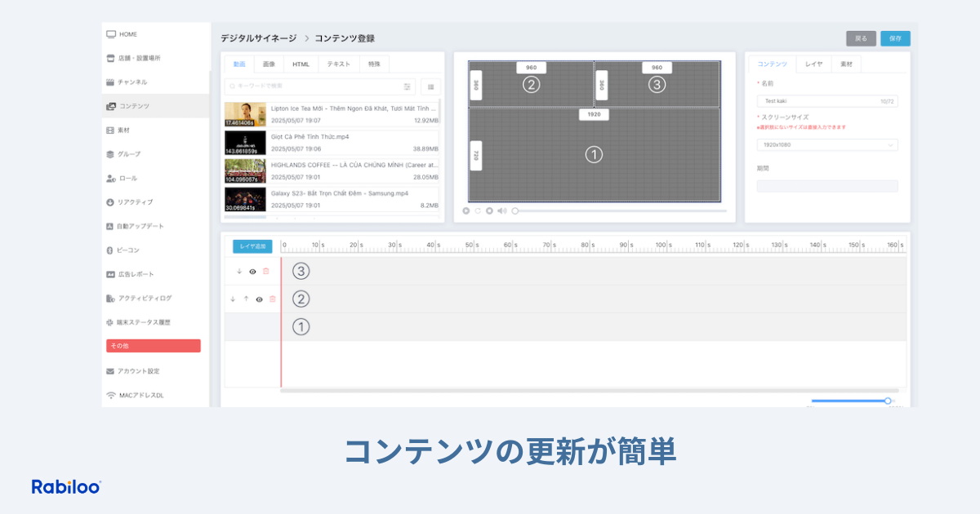Click the 720 height label on the canvas
This screenshot has height=514, width=980.
click(x=476, y=155)
